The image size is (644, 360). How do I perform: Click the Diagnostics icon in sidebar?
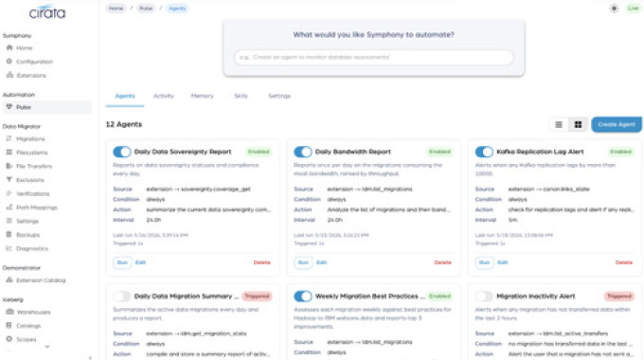click(9, 248)
